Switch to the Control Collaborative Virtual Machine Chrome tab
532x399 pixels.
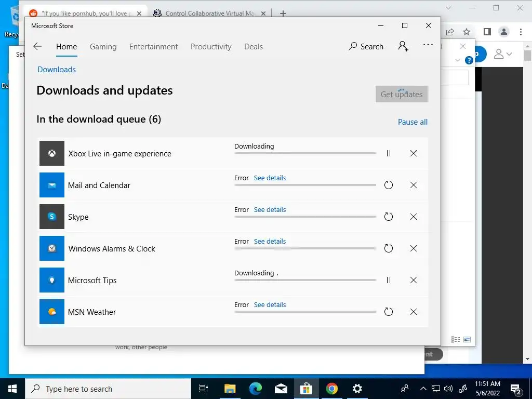coord(209,13)
